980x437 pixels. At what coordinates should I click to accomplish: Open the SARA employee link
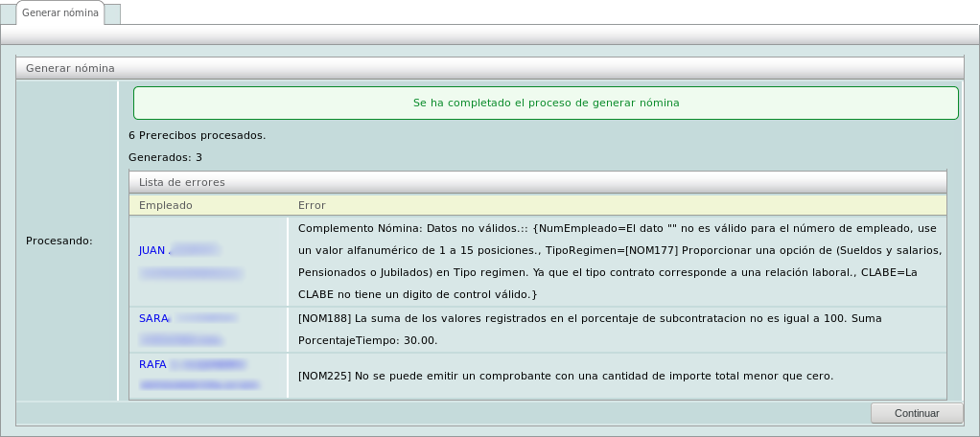point(153,318)
